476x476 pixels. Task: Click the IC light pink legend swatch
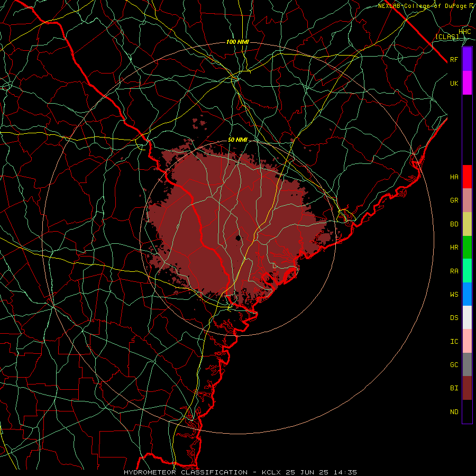tap(467, 341)
